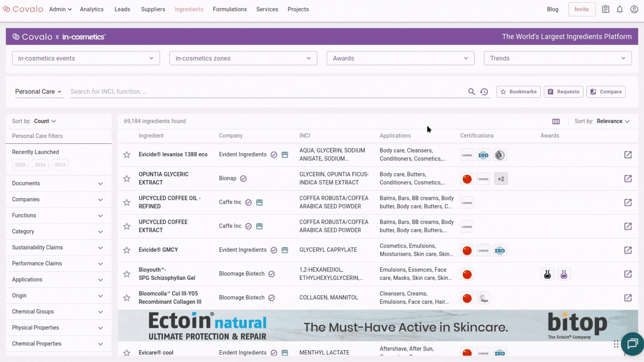
Task: Bookmark OPUNTIA GLYCERIC EXTRACT with star
Action: coord(126,179)
